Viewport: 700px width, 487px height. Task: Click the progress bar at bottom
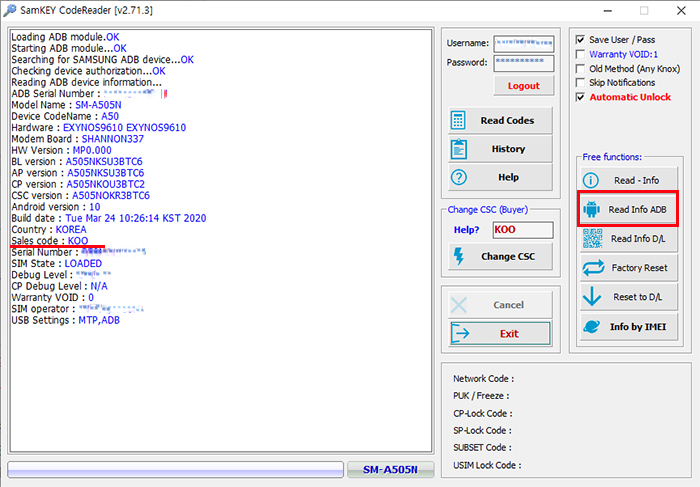click(x=175, y=470)
